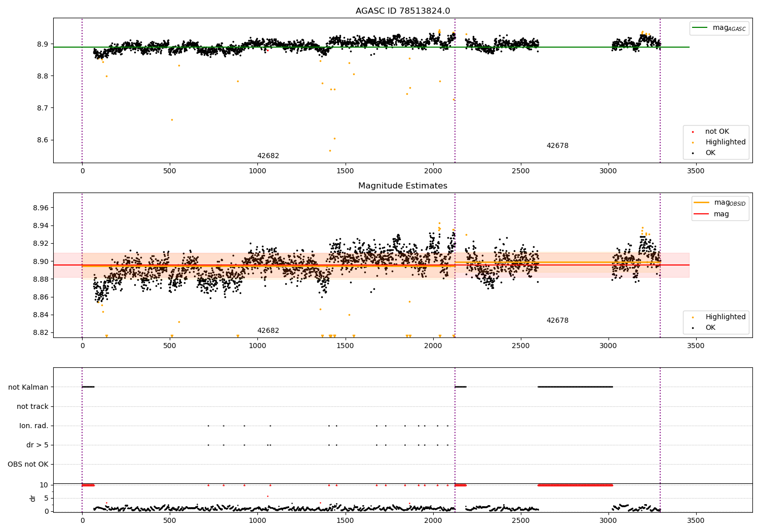Click obsid label 42678 in top plot
Image resolution: width=760 pixels, height=532 pixels.
pos(557,146)
